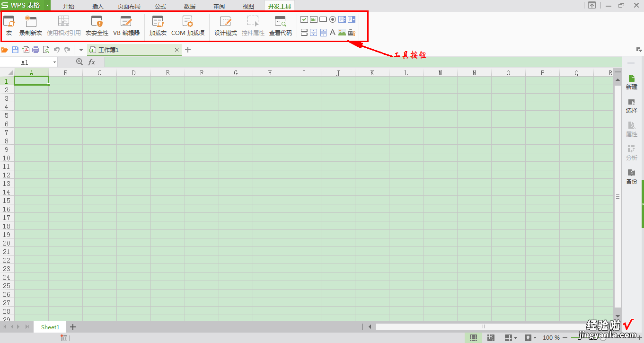Save the workbook with the disk icon
This screenshot has height=343, width=644.
(x=15, y=50)
